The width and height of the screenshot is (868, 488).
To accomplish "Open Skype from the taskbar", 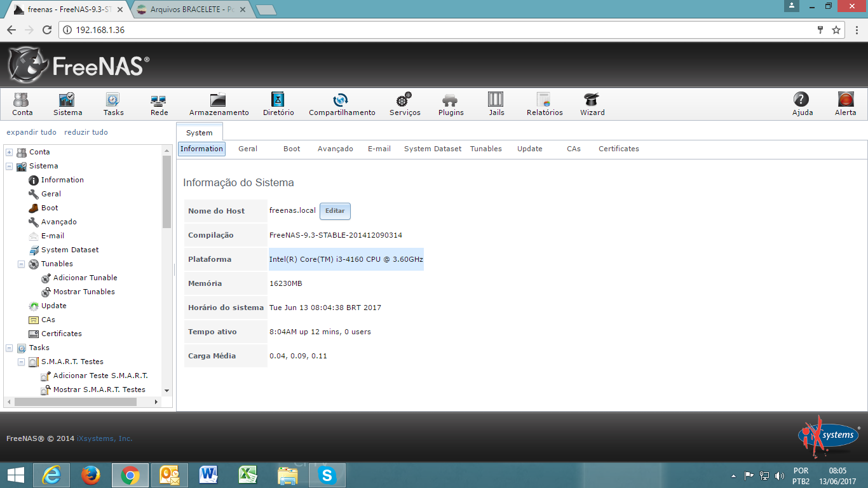I will click(327, 475).
